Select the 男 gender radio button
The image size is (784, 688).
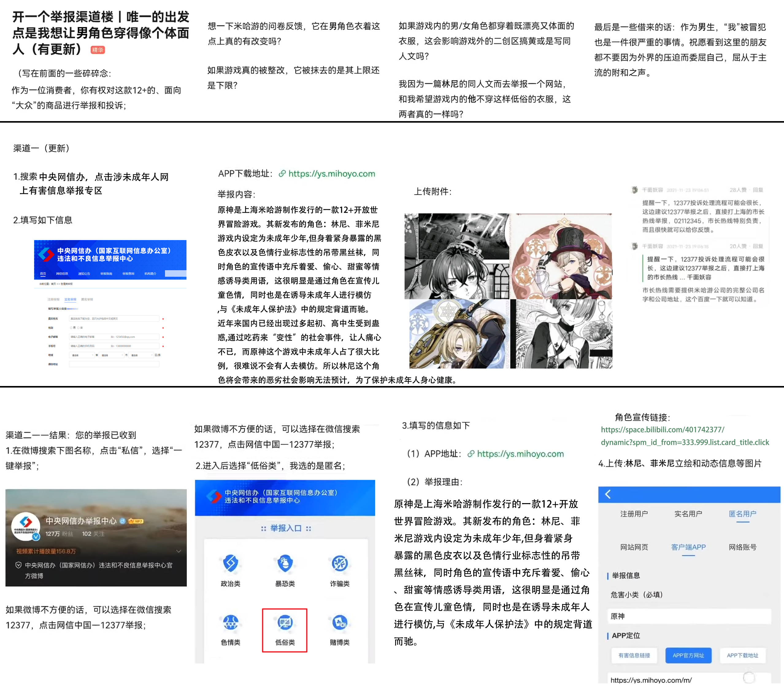71,328
